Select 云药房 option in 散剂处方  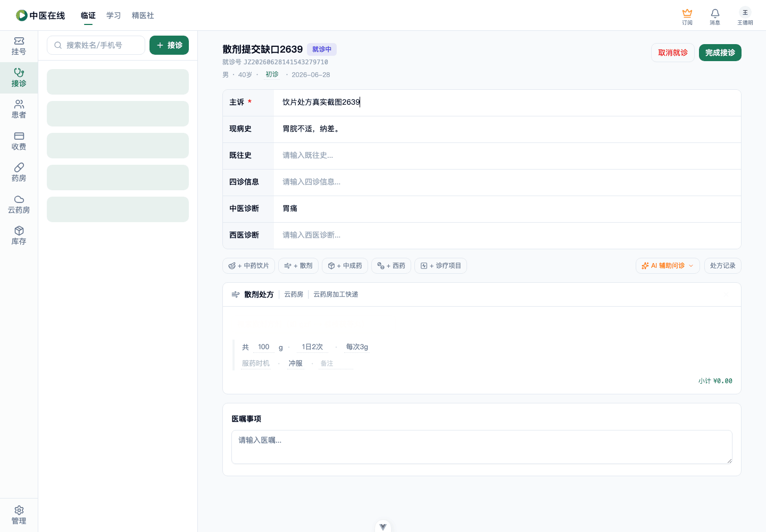[294, 294]
